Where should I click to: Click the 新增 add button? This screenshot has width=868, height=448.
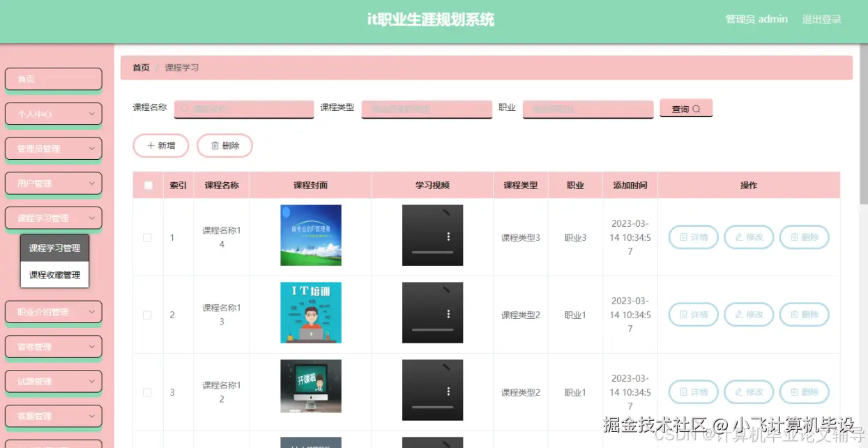click(161, 146)
